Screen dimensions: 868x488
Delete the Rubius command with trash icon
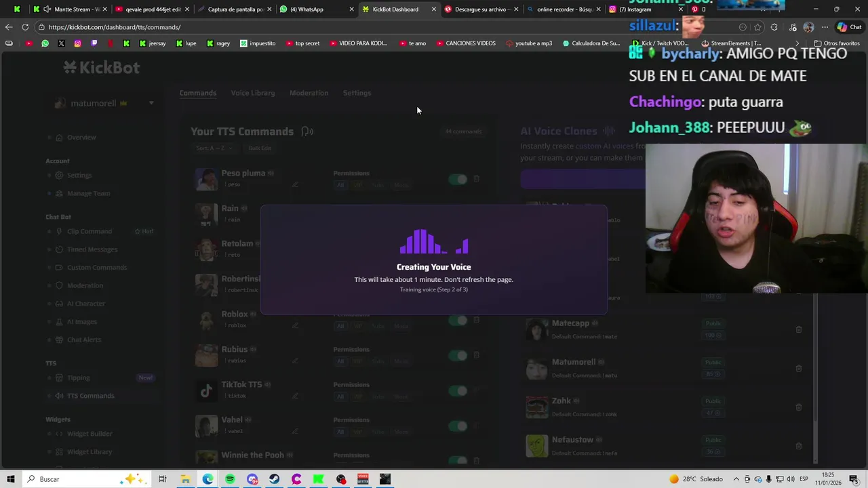click(476, 355)
